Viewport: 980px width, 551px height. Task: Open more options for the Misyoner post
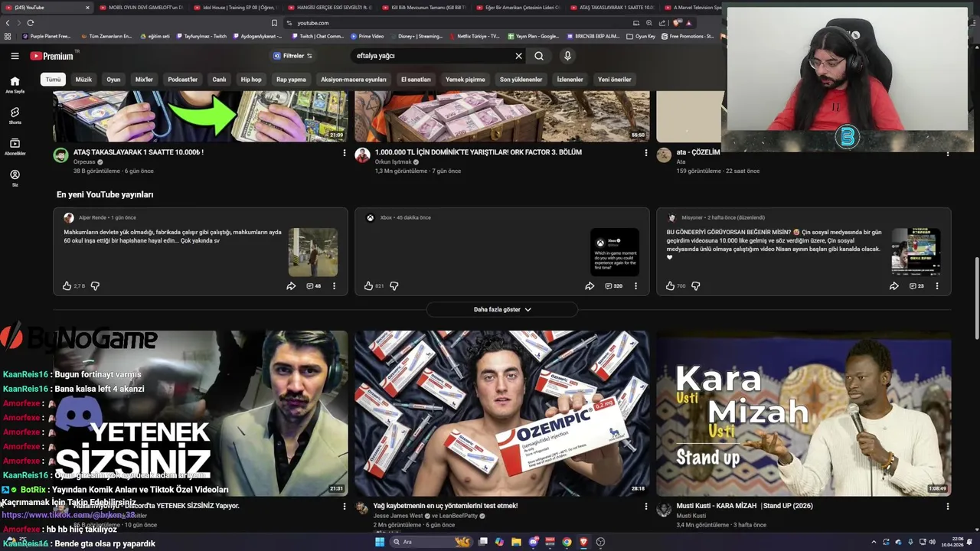click(x=937, y=286)
